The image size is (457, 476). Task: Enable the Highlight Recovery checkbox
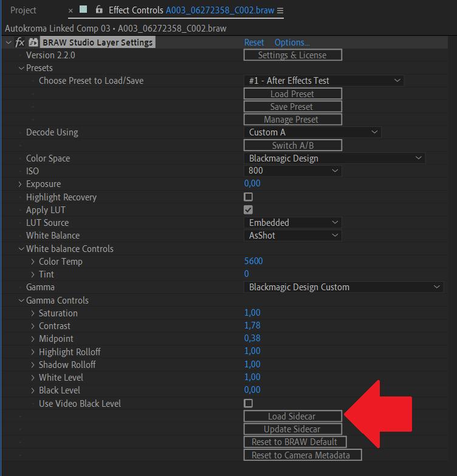tap(248, 197)
